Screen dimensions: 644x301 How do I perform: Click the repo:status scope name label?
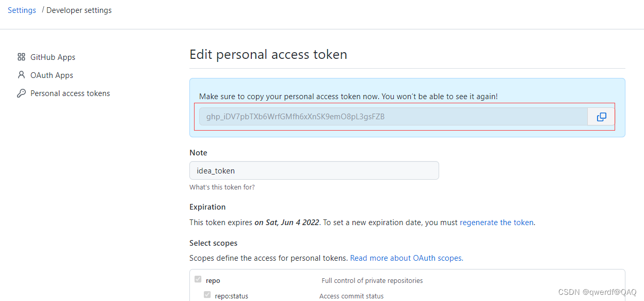coord(232,296)
